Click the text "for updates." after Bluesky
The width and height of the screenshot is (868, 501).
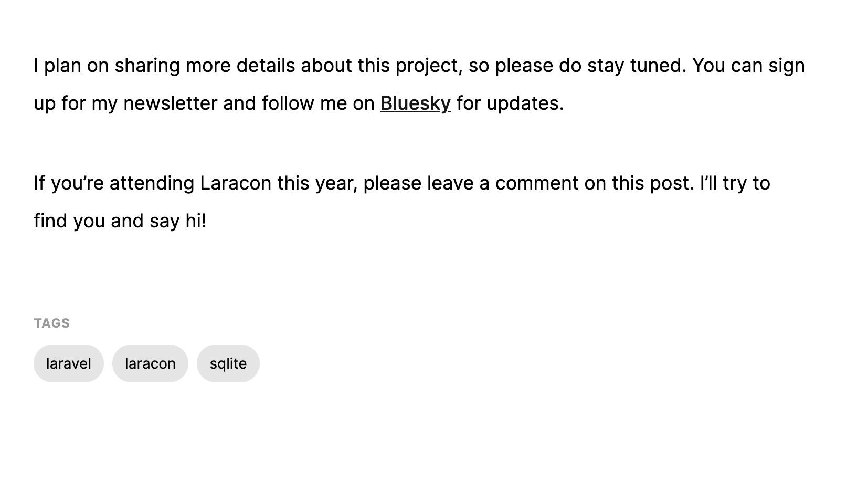pos(510,103)
